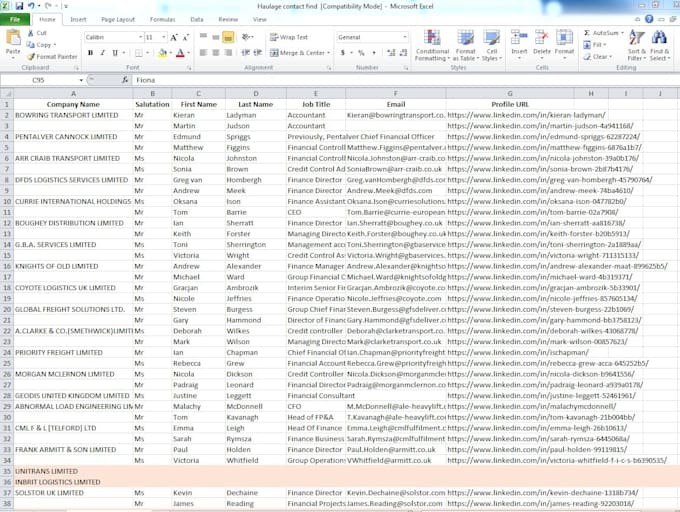Screen dimensions: 680x512
Task: Toggle Bold formatting
Action: tap(90, 52)
